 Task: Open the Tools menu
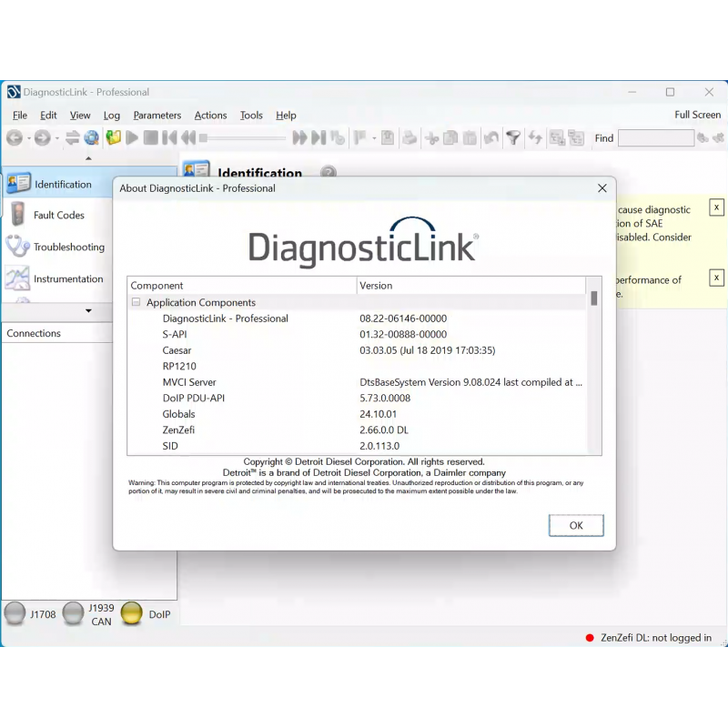(251, 116)
